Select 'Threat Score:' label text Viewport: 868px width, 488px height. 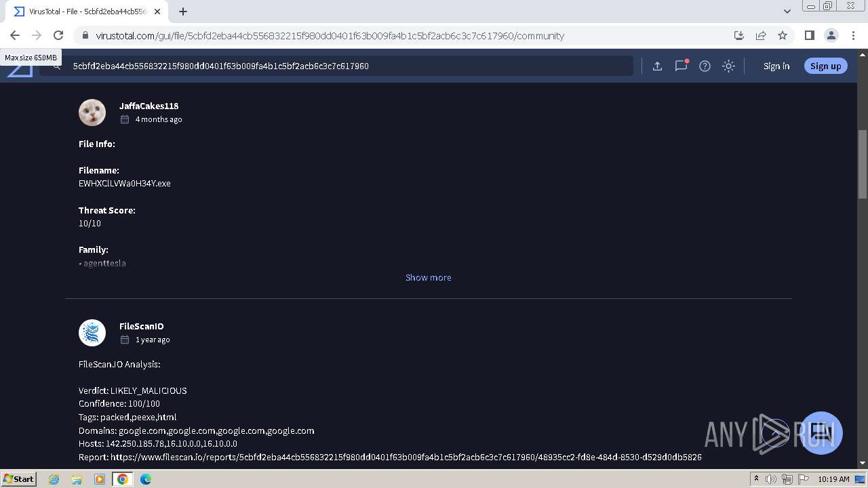(107, 210)
